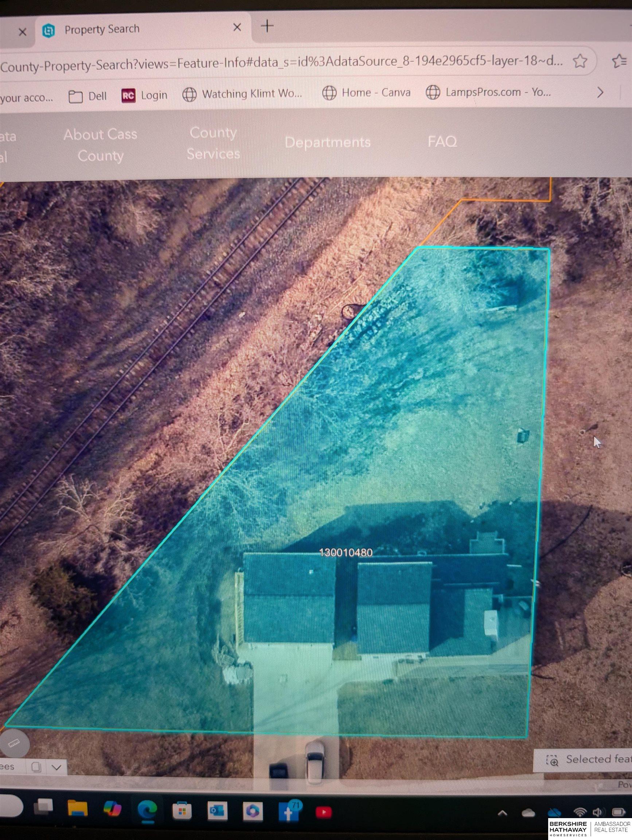
Task: Select parcel label 130010480 on map
Action: coord(346,552)
